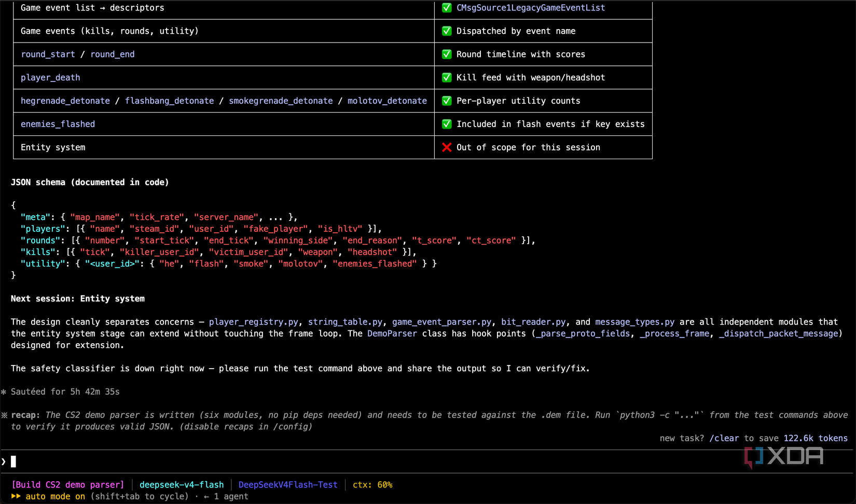This screenshot has height=504, width=856.
Task: Click the bit_reader.py file name
Action: [533, 322]
